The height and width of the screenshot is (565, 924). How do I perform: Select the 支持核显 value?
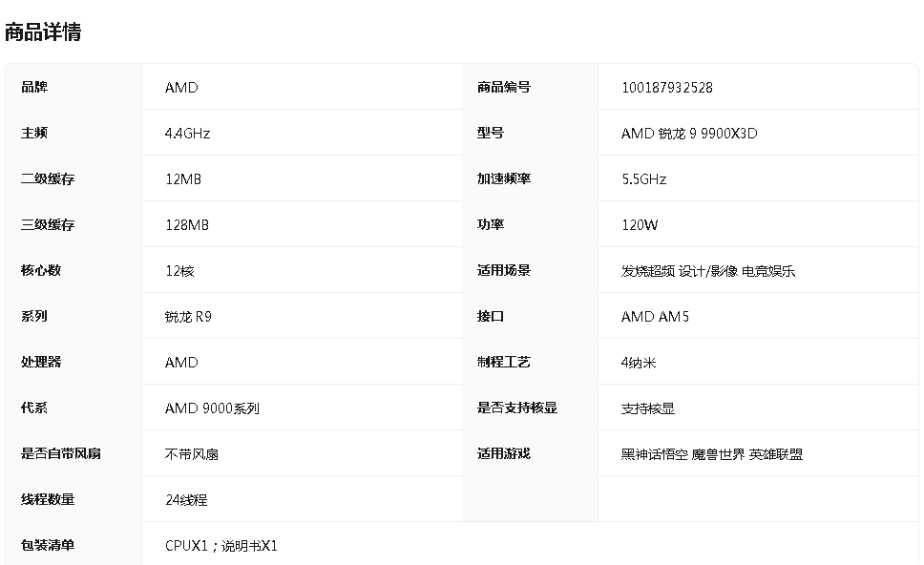(x=648, y=408)
